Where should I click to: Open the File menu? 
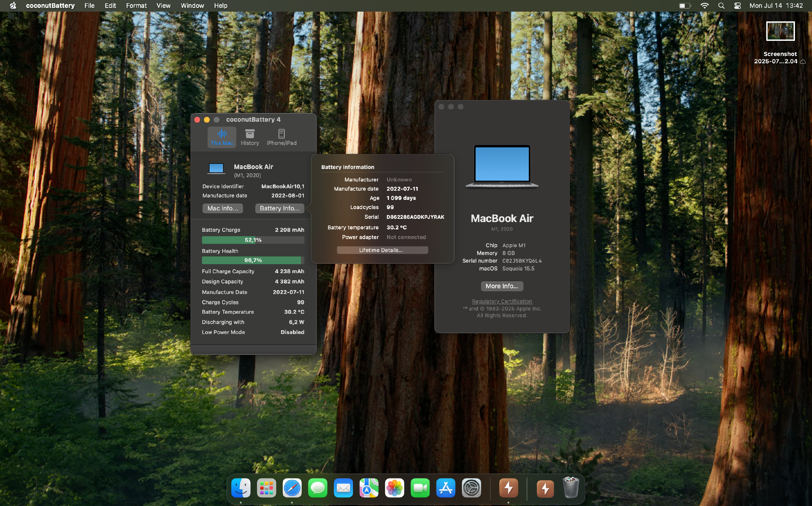[89, 6]
